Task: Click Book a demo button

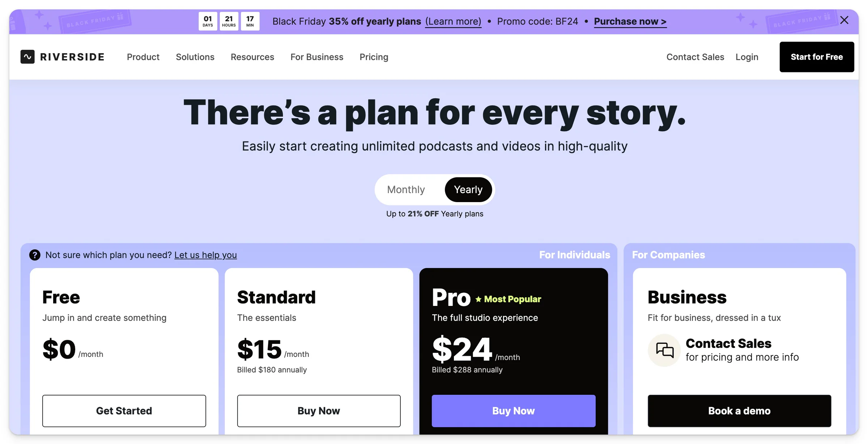Action: pos(739,411)
